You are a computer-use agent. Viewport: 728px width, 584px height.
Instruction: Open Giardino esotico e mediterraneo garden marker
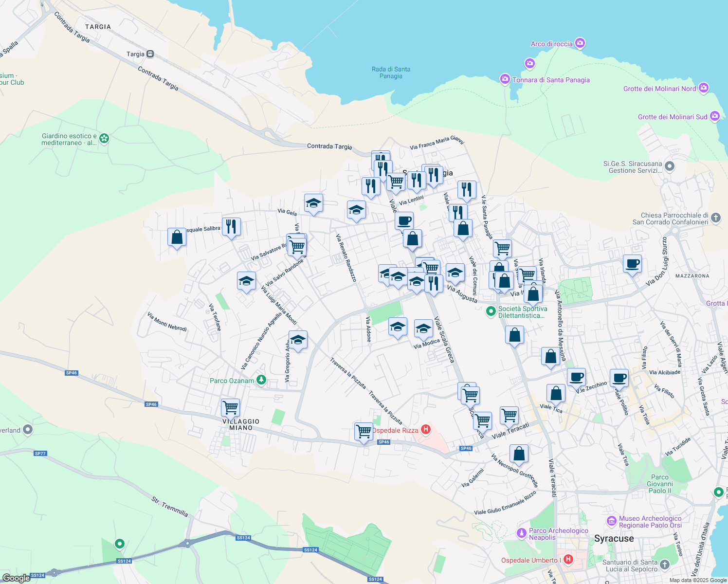(x=104, y=139)
